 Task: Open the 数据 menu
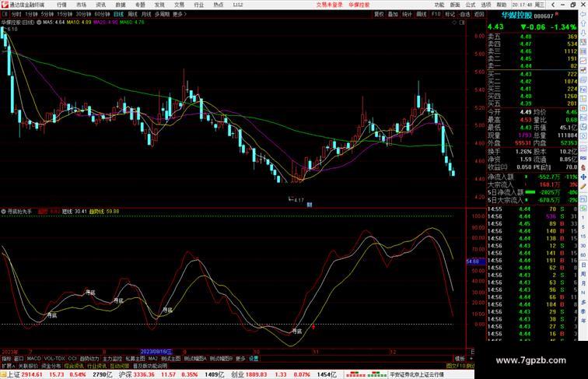121,5
